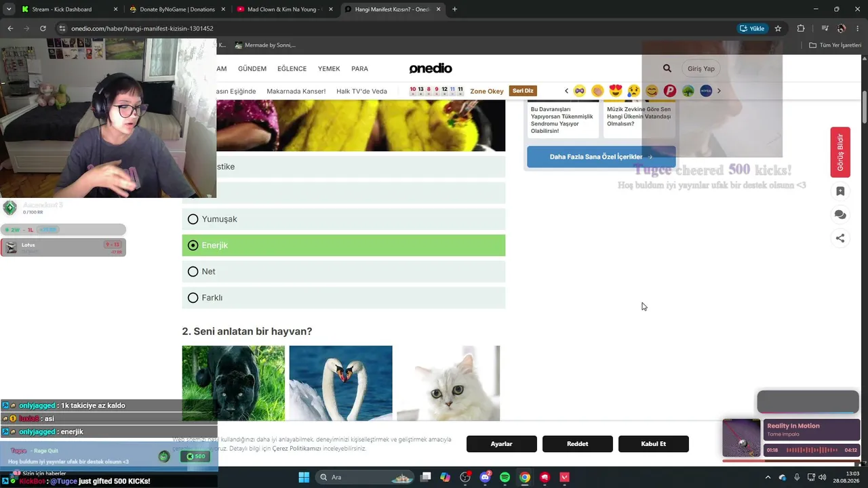Open the Chrome tab search dropdown
This screenshot has height=488, width=868.
click(x=9, y=9)
